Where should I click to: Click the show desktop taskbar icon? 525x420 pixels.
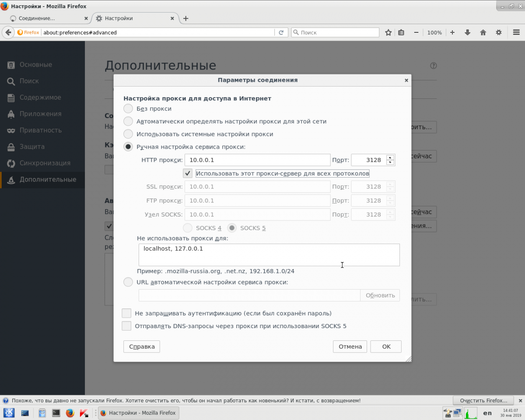(25, 413)
